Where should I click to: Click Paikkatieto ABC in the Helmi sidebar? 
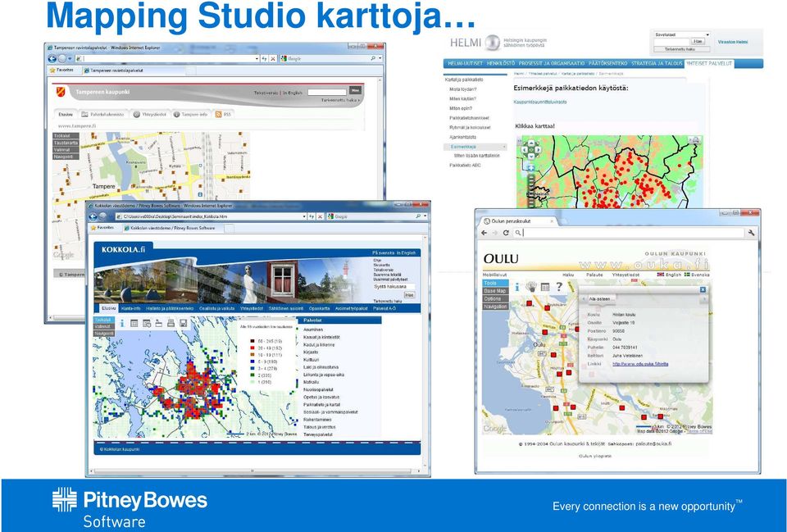[x=465, y=165]
